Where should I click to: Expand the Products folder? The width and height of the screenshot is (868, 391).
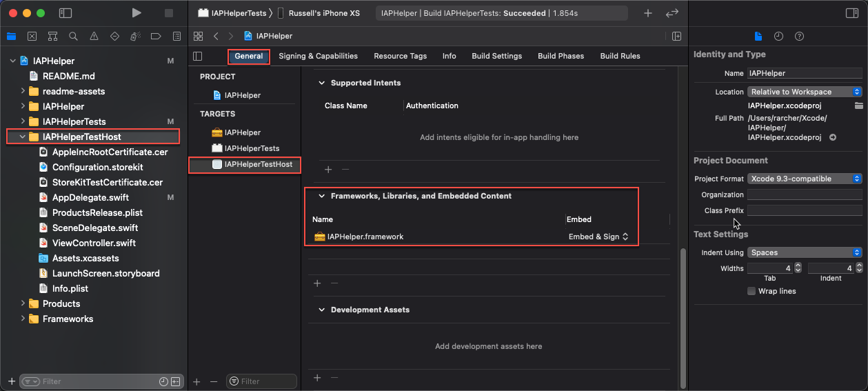point(23,303)
